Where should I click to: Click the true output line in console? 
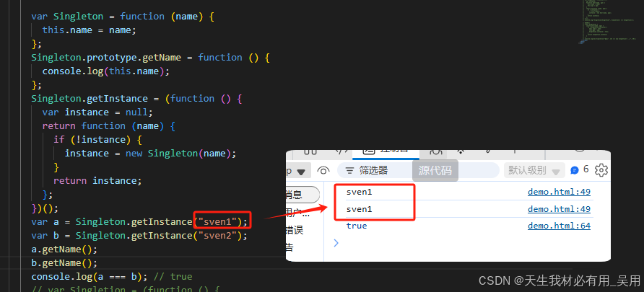click(357, 226)
